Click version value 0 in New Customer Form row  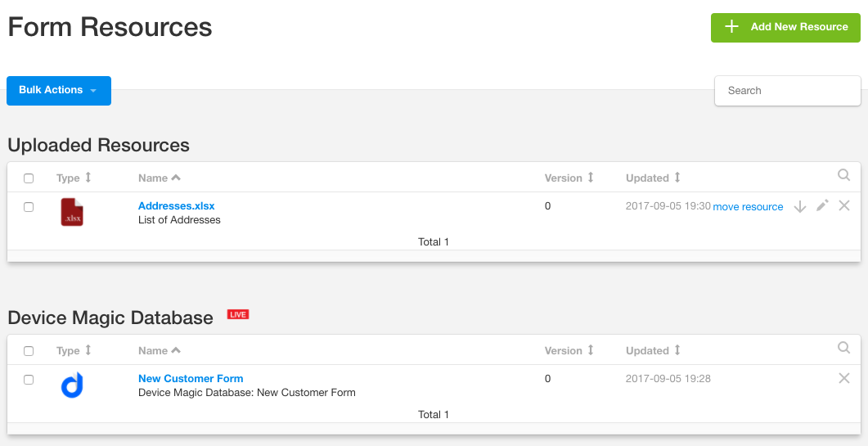[x=547, y=379]
